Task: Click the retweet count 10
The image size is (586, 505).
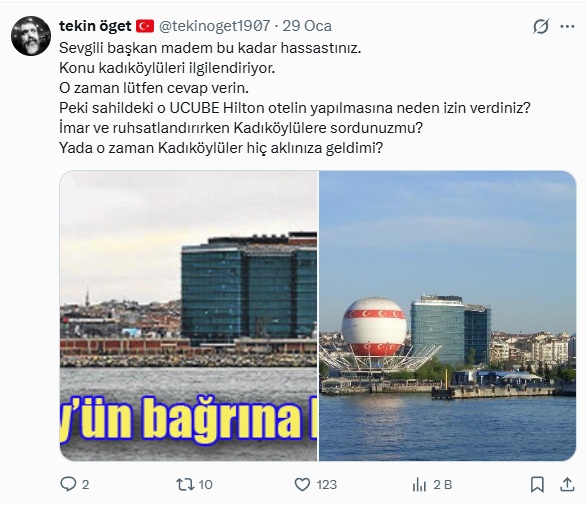Action: (x=205, y=485)
